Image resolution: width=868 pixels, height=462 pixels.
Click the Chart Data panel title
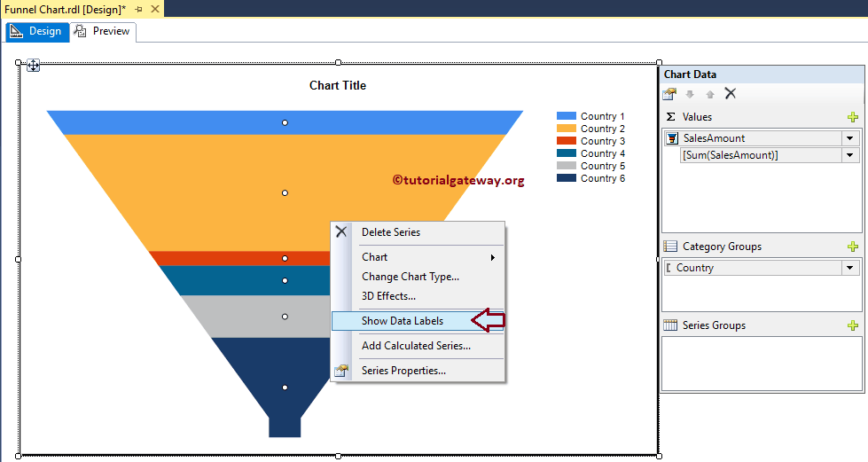pos(690,74)
